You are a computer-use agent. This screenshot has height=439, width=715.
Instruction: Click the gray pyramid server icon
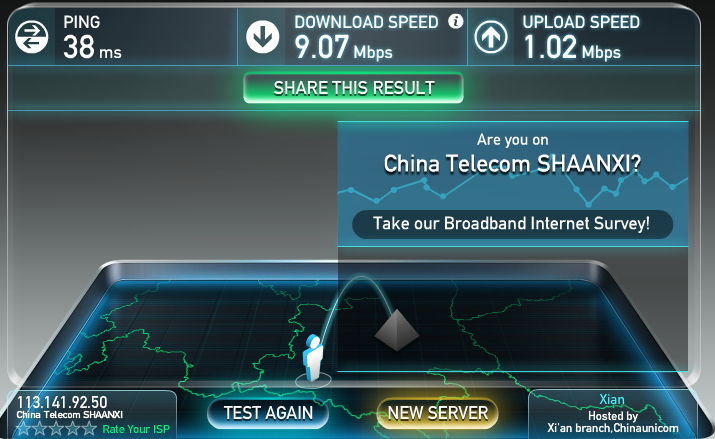[397, 331]
